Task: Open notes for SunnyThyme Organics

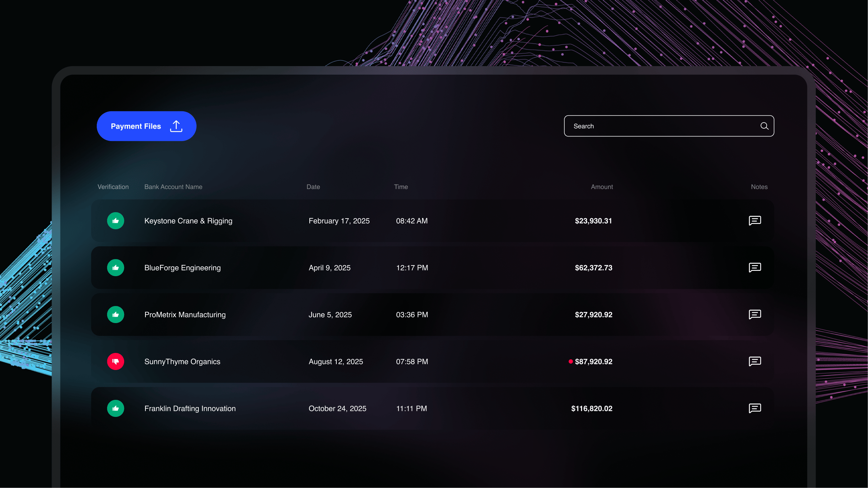Action: click(755, 361)
